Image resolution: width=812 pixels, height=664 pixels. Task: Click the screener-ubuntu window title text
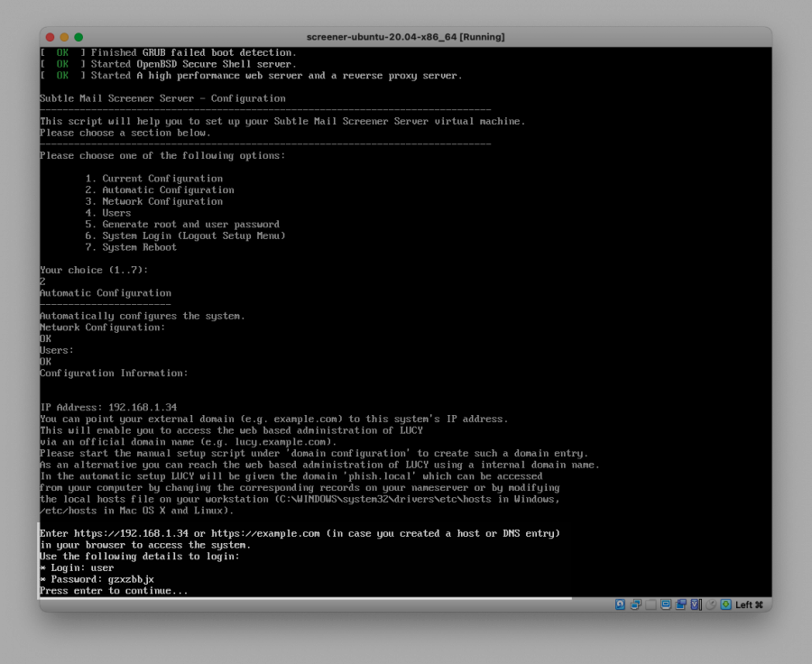(405, 37)
